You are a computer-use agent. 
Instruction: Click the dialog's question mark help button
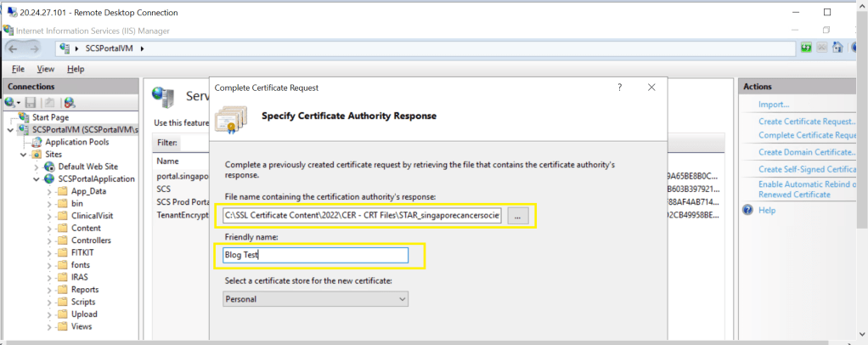pyautogui.click(x=619, y=87)
